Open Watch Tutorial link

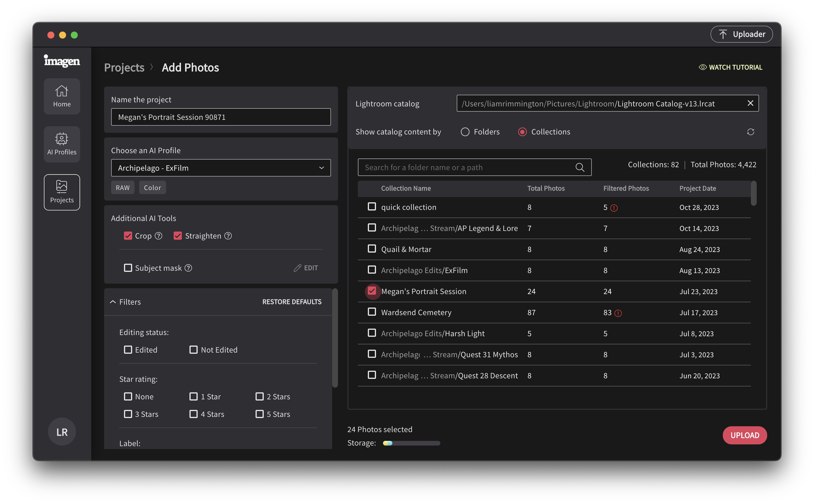click(730, 67)
